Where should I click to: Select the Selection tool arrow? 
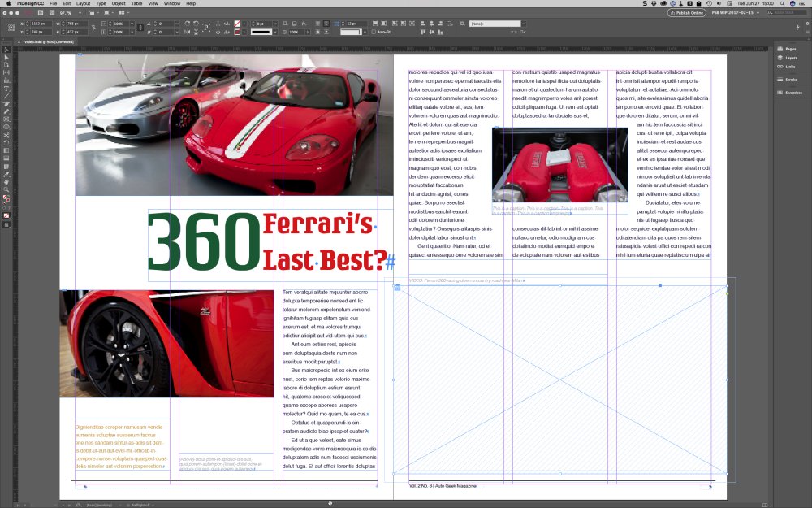[x=6, y=50]
